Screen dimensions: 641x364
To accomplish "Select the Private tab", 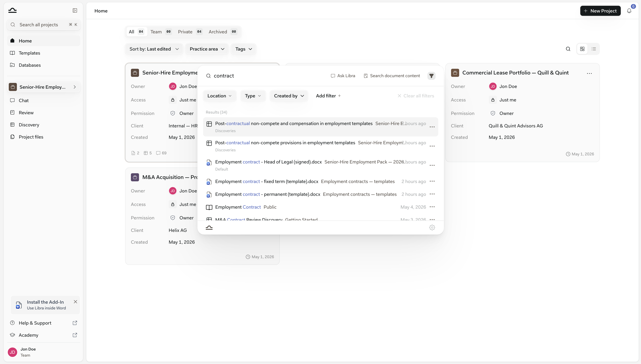I will (x=190, y=32).
